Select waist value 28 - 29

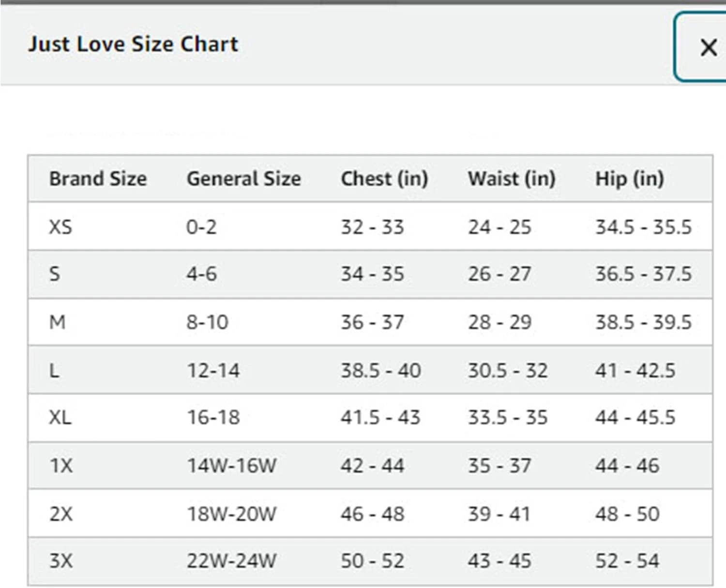(499, 322)
